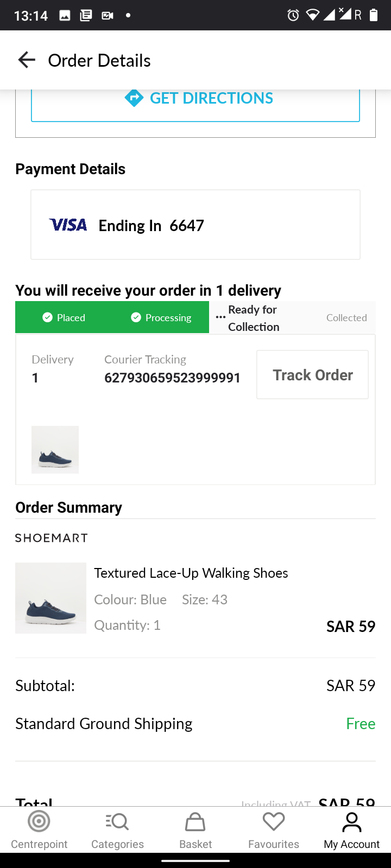Tap the card Ending In 6647 text
The image size is (391, 868).
tap(151, 226)
